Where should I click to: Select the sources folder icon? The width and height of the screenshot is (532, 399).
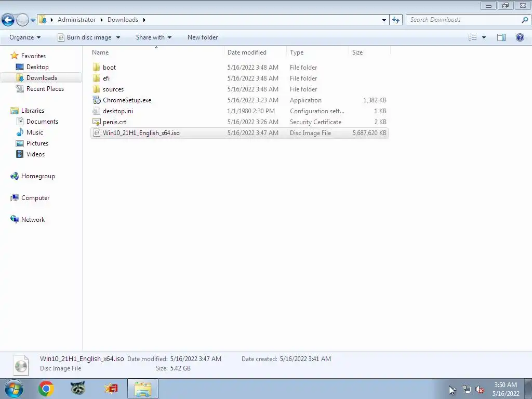click(x=96, y=89)
